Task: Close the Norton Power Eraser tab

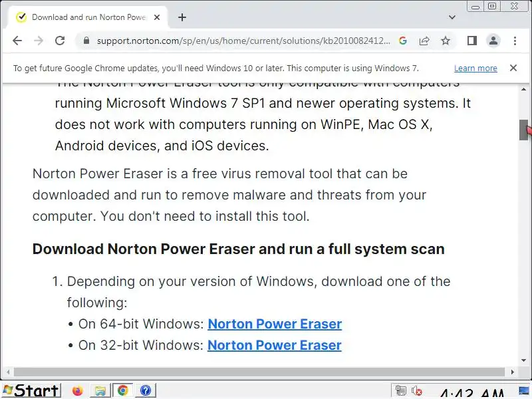Action: coord(157,17)
